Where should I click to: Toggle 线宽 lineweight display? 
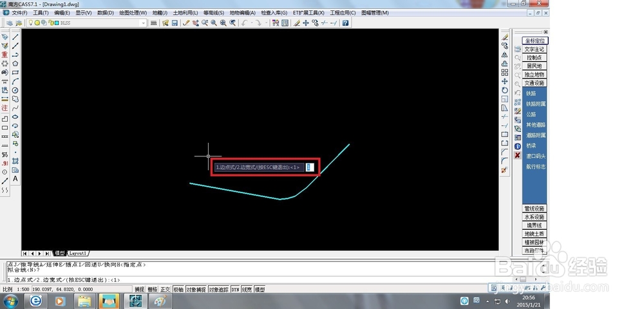click(247, 289)
